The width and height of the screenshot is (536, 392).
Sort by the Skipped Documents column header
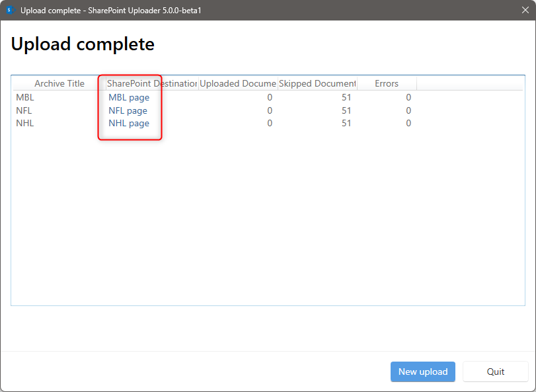tap(317, 83)
